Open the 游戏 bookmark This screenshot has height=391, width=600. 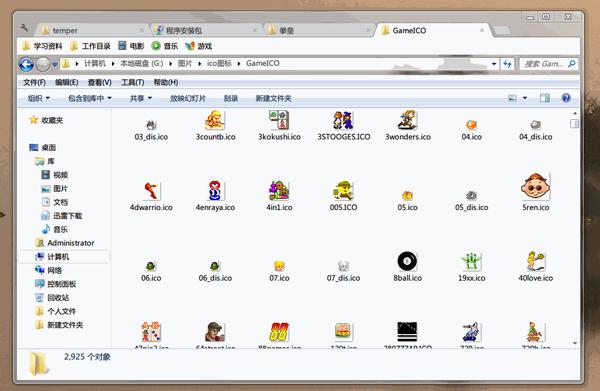[x=198, y=46]
